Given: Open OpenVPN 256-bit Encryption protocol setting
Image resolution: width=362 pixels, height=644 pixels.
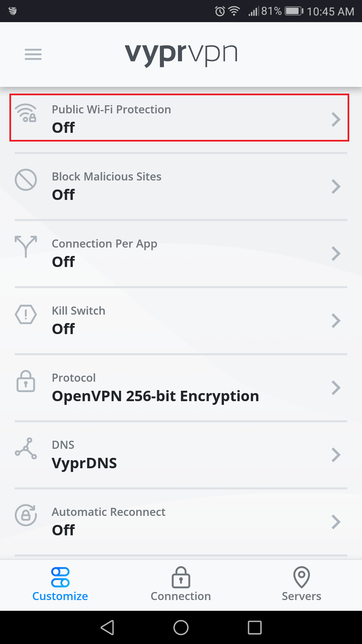Looking at the screenshot, I should pos(155,396).
